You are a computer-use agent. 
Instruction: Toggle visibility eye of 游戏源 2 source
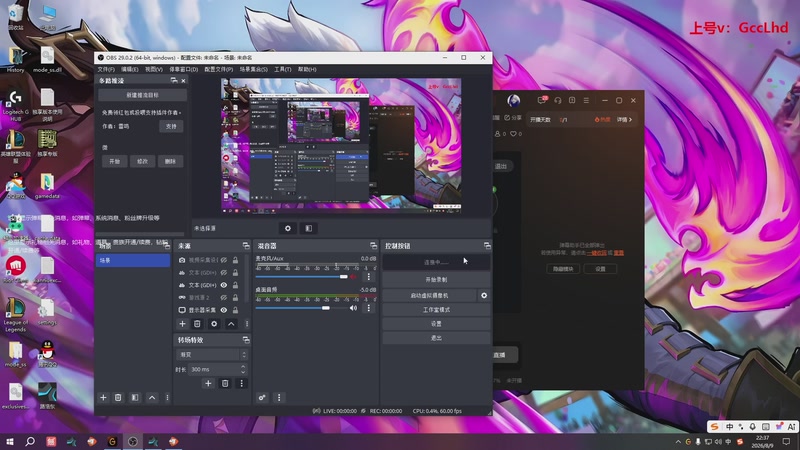[x=223, y=297]
